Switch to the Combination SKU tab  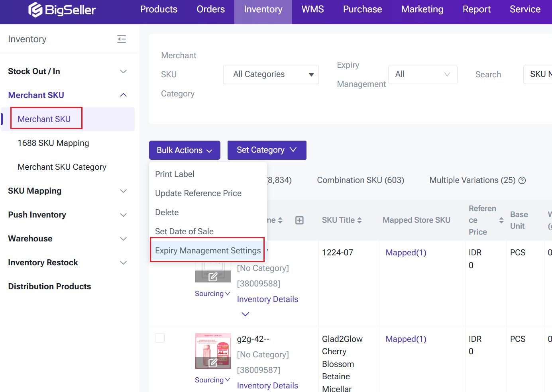point(360,180)
